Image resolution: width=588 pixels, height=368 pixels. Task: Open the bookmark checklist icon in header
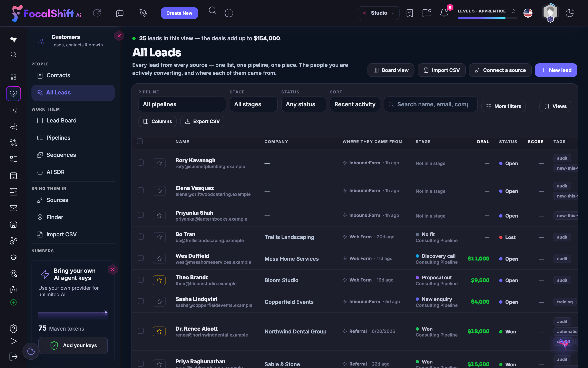[x=410, y=13]
